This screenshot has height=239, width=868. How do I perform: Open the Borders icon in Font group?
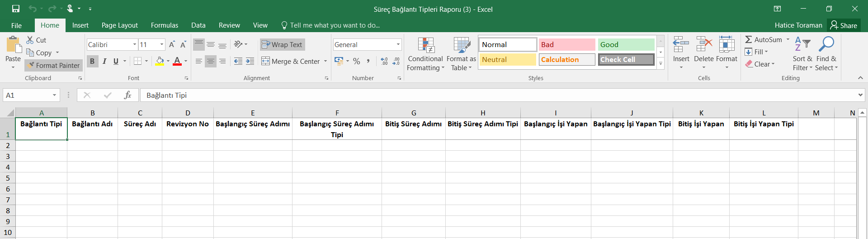coord(138,61)
